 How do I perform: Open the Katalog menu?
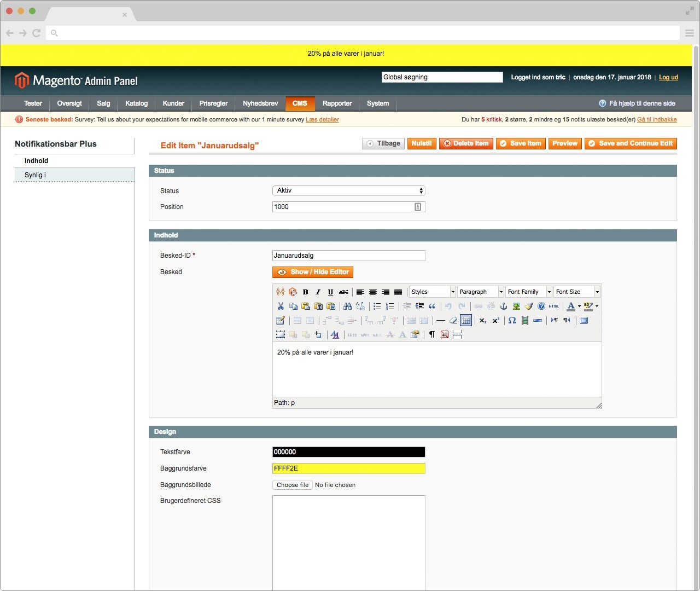coord(136,103)
